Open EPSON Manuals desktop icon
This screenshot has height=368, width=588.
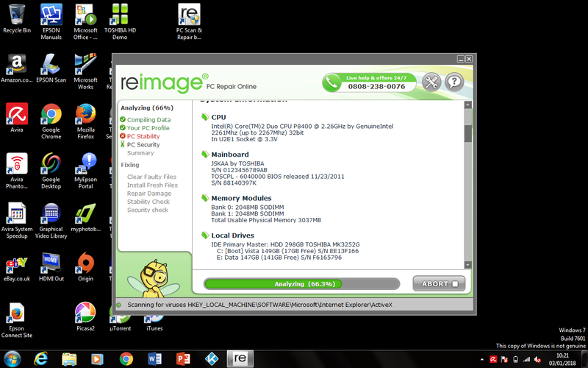(x=51, y=22)
